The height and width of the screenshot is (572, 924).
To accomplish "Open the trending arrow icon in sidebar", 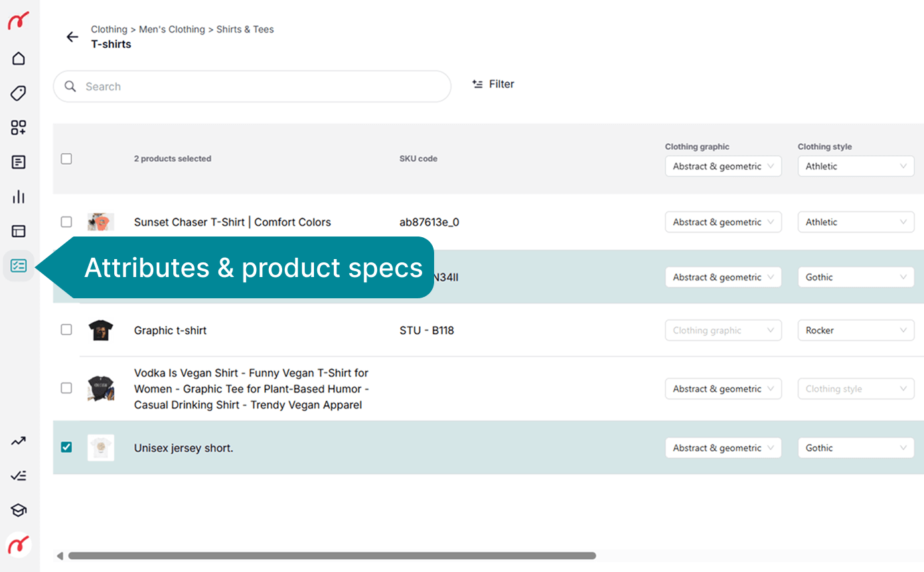I will [19, 441].
